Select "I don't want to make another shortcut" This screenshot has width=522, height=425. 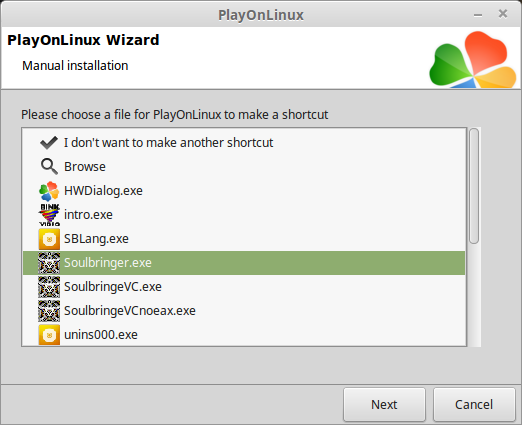pyautogui.click(x=244, y=143)
